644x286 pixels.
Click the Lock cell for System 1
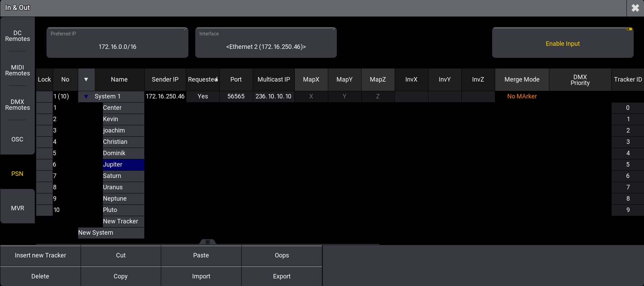[44, 96]
